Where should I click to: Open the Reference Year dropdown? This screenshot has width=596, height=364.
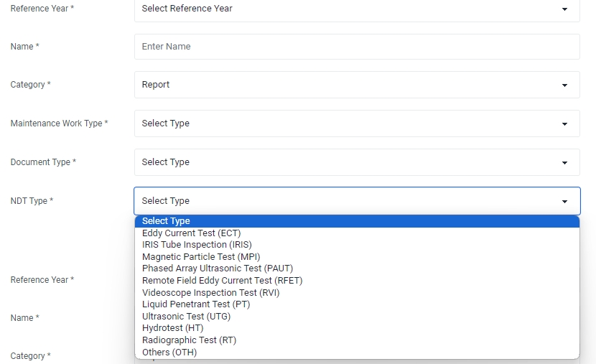[356, 9]
